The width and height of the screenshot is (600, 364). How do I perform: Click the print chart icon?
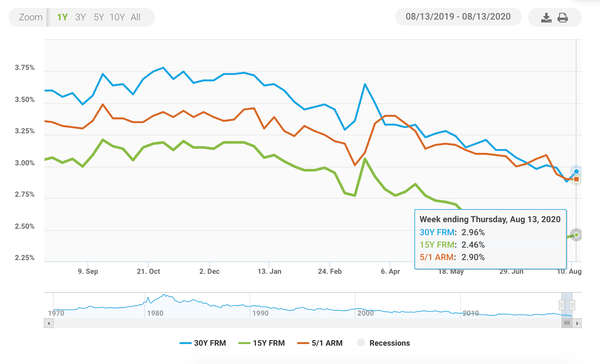pyautogui.click(x=562, y=18)
